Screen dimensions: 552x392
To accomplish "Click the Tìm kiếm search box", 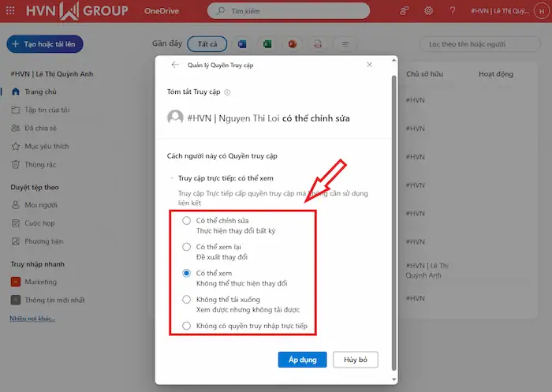I will pyautogui.click(x=289, y=11).
